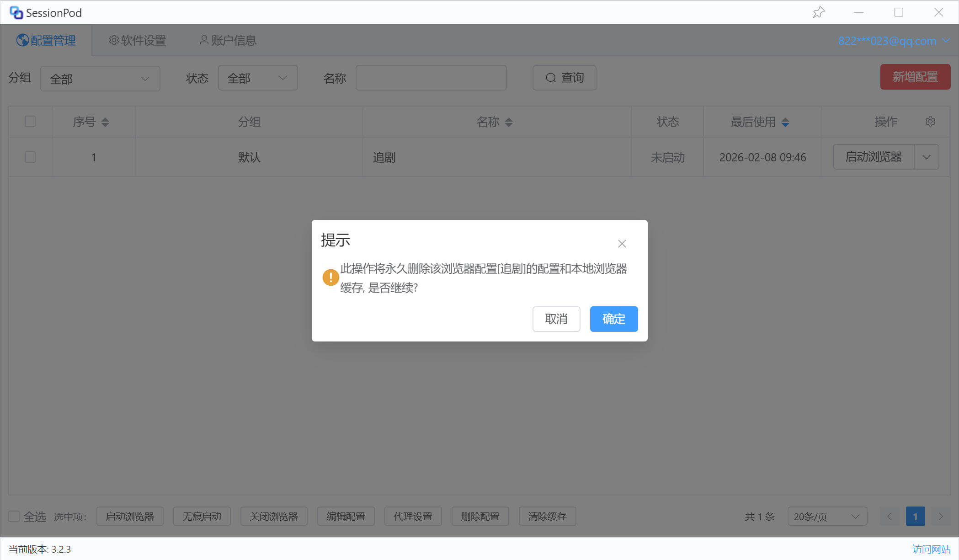Sort by 名称 column arrows
This screenshot has width=959, height=560.
509,122
